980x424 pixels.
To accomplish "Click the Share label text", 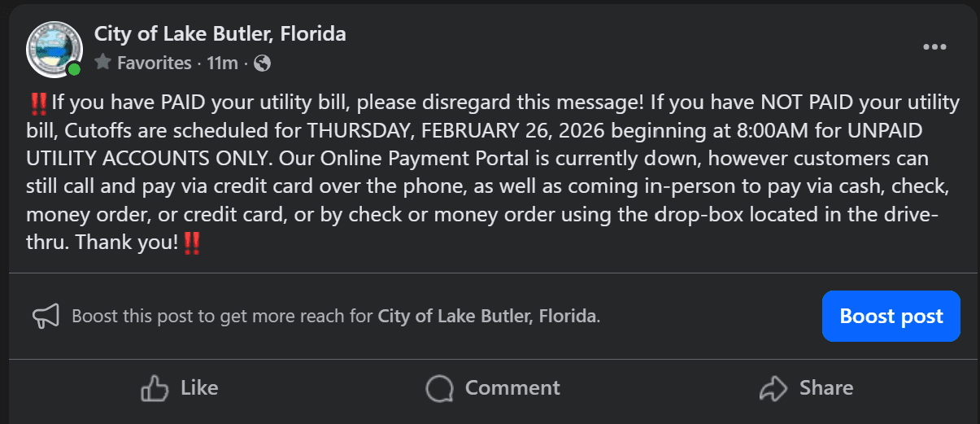I will coord(826,388).
